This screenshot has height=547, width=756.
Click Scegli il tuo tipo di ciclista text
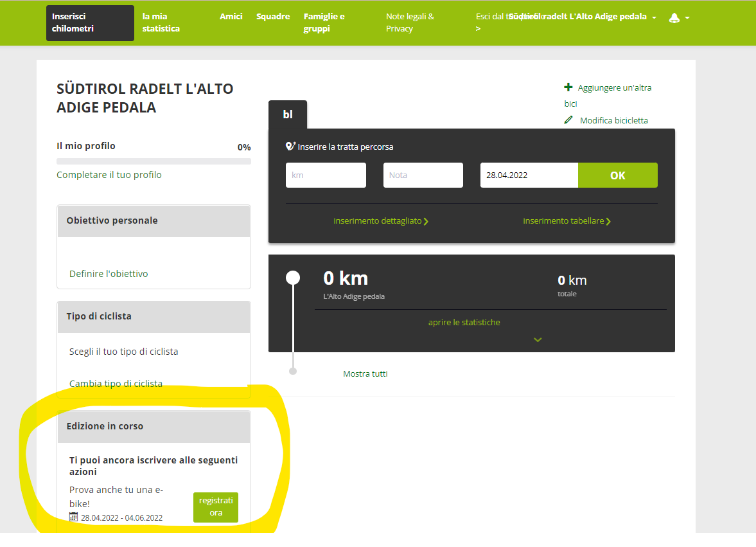click(123, 352)
